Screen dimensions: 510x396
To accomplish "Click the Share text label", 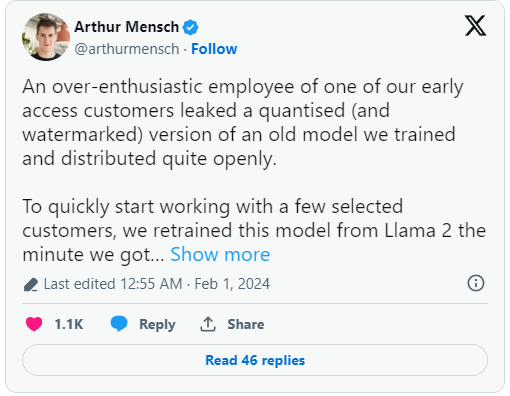I will point(246,324).
